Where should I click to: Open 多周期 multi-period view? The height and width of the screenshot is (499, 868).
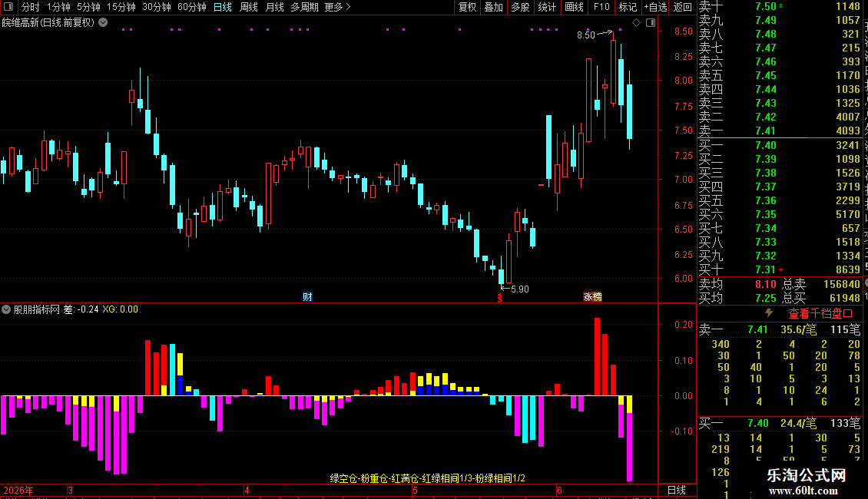click(x=304, y=7)
